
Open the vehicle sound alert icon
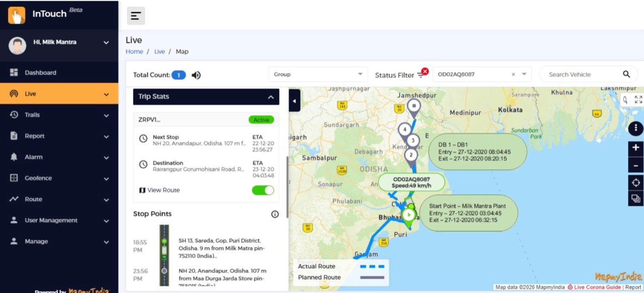click(x=196, y=75)
